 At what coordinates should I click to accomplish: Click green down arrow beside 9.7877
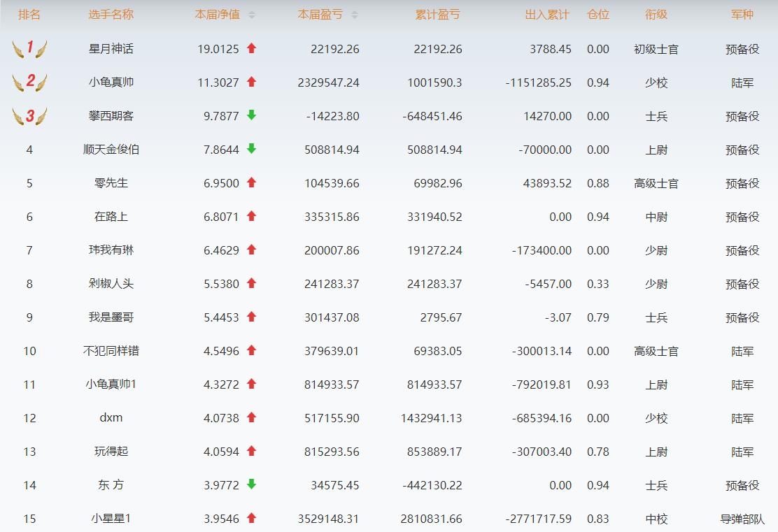252,115
